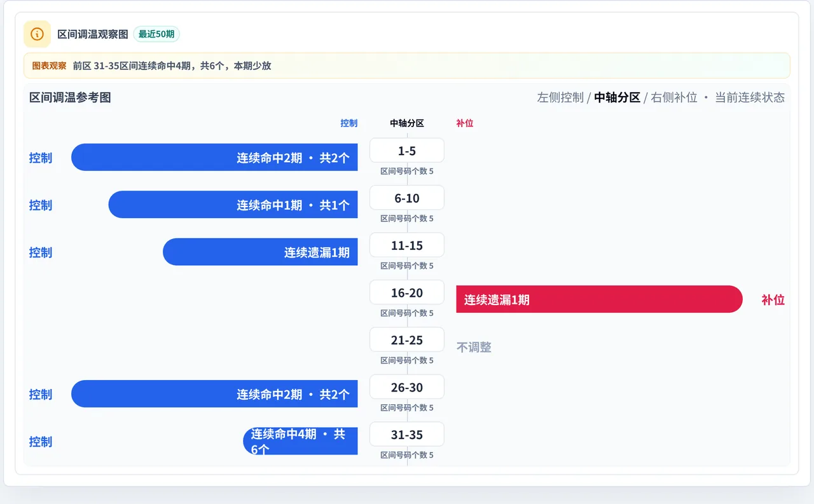Click the 图表观察 label in the notice banner
Viewport: 814px width, 504px height.
coord(49,65)
